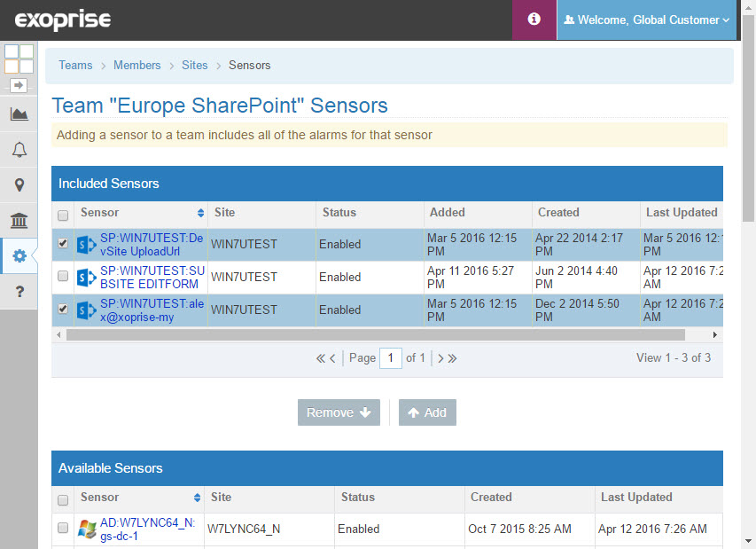This screenshot has height=549, width=756.
Task: Open the help question mark icon
Action: tap(19, 292)
